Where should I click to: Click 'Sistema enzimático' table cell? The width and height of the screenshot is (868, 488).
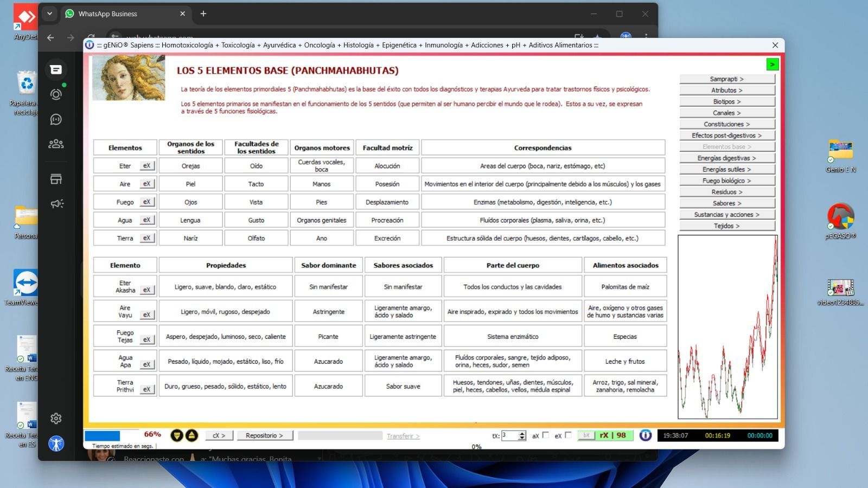[513, 337]
